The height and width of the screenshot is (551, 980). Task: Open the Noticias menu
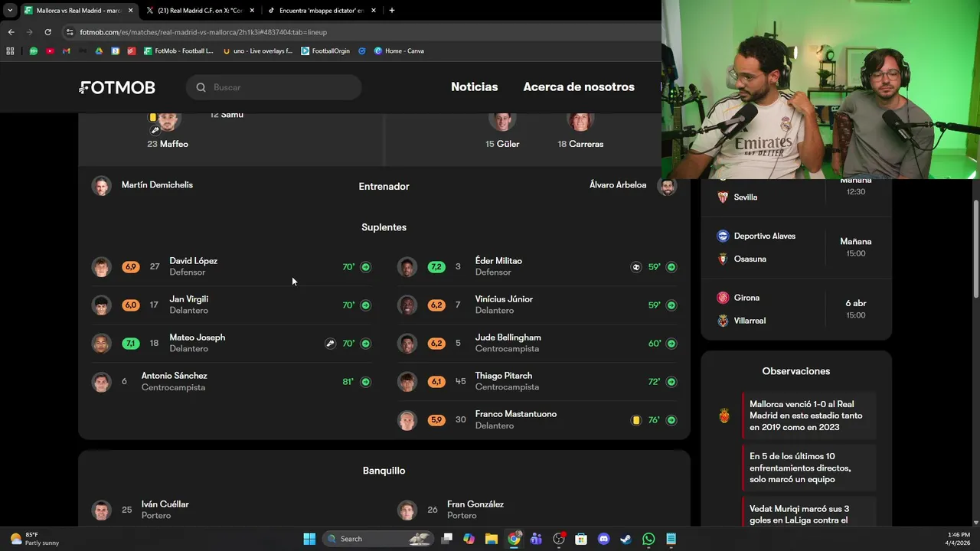click(x=474, y=87)
